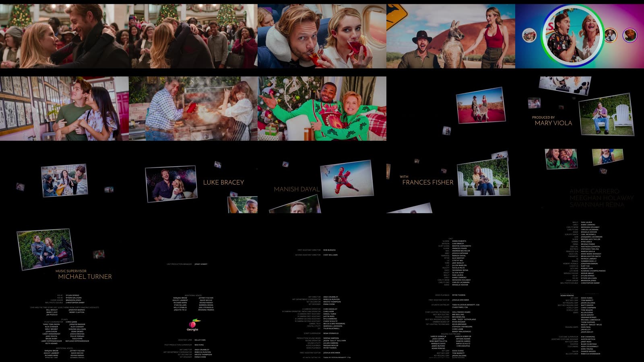
Task: Click the ROB BURGESS credit
Action: tap(329, 250)
